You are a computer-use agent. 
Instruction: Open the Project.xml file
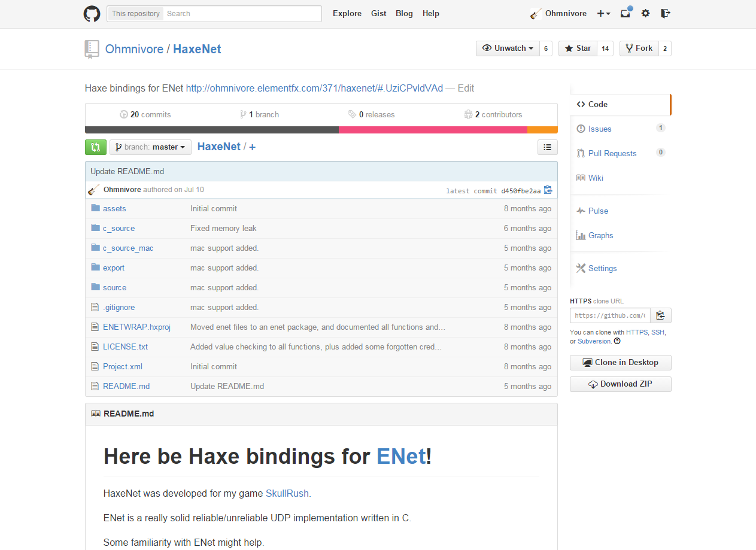click(x=123, y=366)
